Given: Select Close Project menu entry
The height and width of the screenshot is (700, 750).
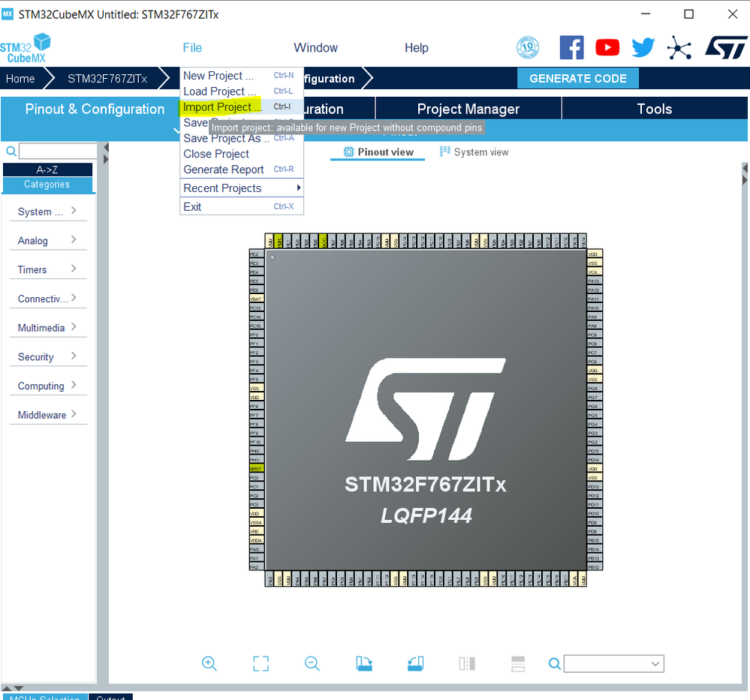Looking at the screenshot, I should (x=242, y=154).
